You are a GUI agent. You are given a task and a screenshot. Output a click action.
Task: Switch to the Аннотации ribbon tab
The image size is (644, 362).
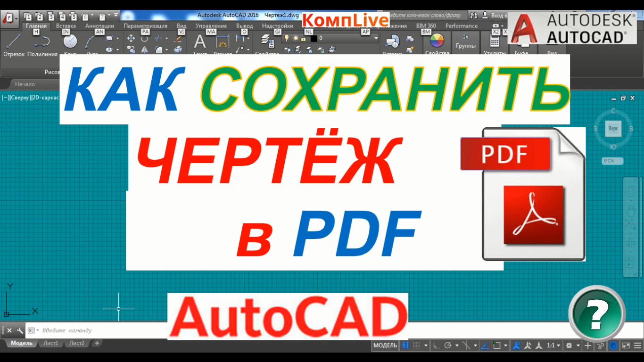coord(99,26)
